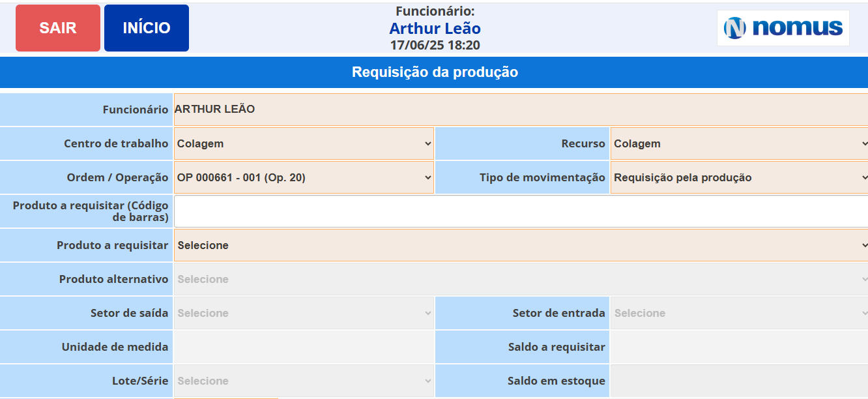Open the Centro de trabalho dropdown
This screenshot has width=868, height=399.
304,143
